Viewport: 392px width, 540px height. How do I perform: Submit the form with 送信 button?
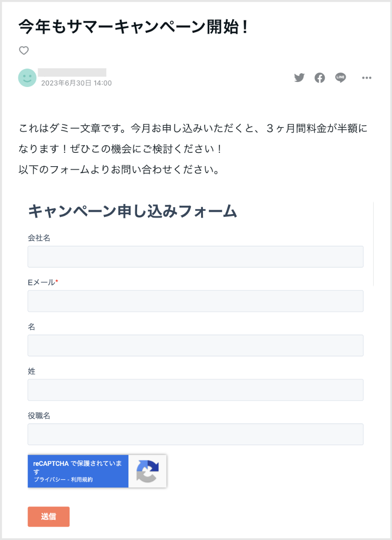(x=48, y=517)
